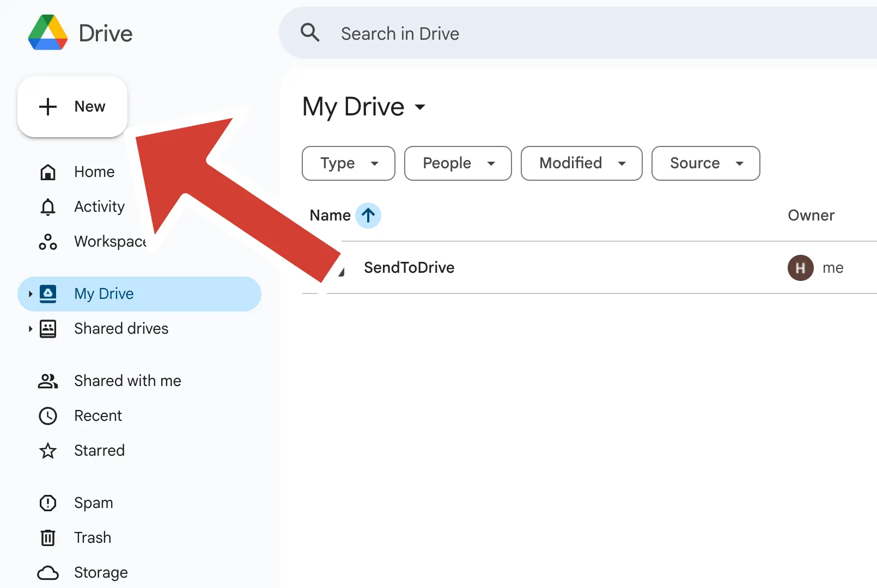Click the Workspaces icon
Screen dimensions: 877x588
coord(48,241)
